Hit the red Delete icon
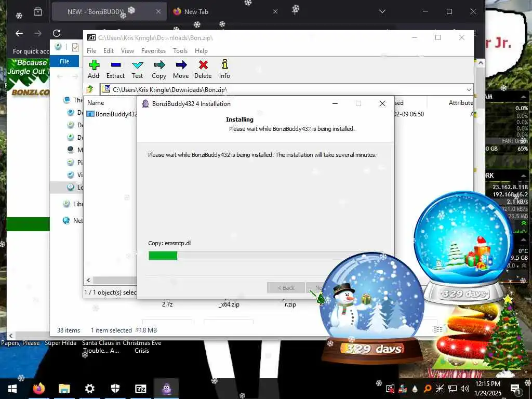This screenshot has height=399, width=532. tap(203, 69)
